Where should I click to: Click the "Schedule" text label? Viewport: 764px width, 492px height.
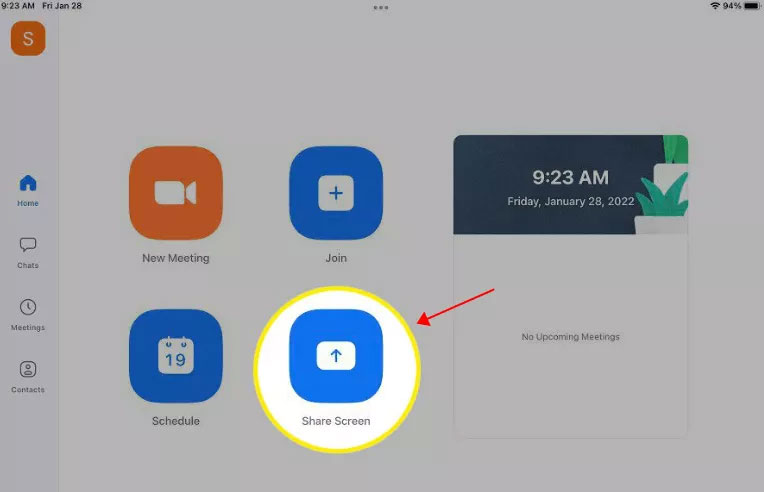(176, 421)
